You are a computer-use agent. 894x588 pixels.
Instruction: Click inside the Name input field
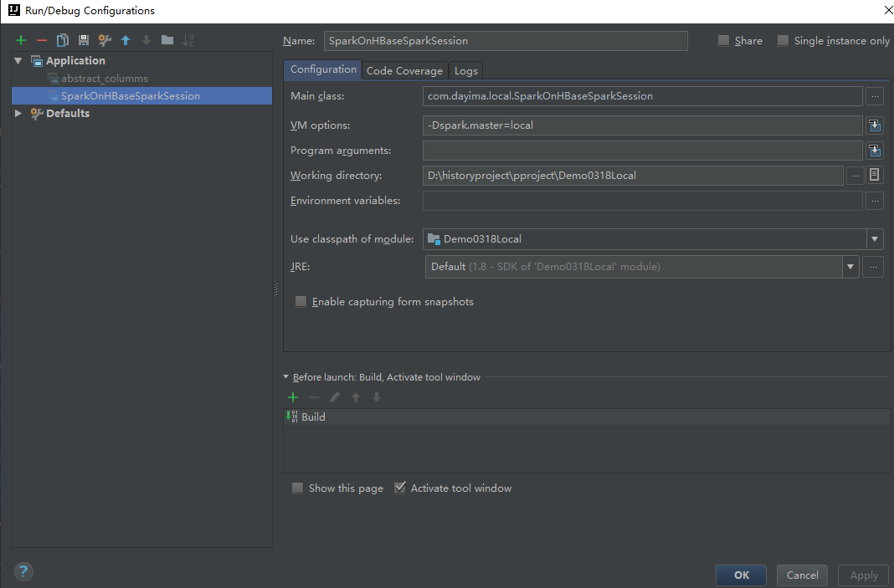[x=502, y=40]
